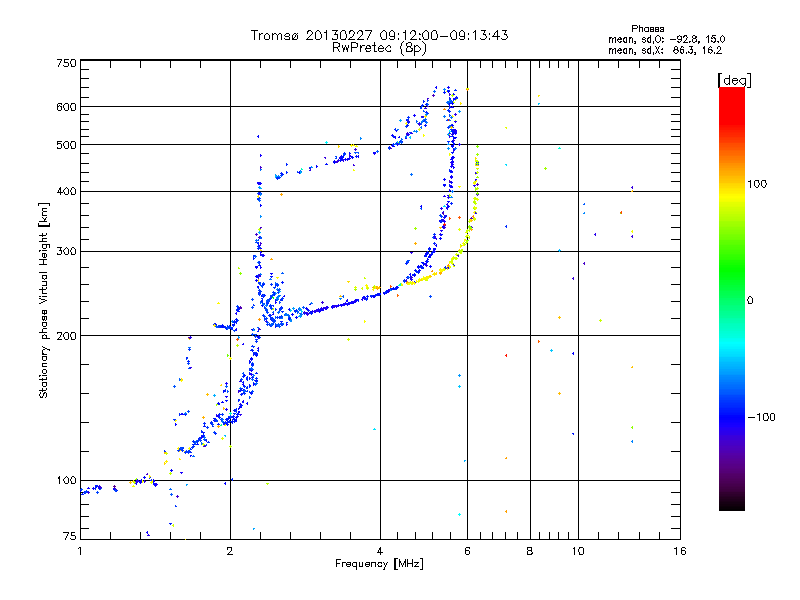Click the 'RwPretec (8p)' subtitle
Screen dimensions: 800x600
(379, 48)
